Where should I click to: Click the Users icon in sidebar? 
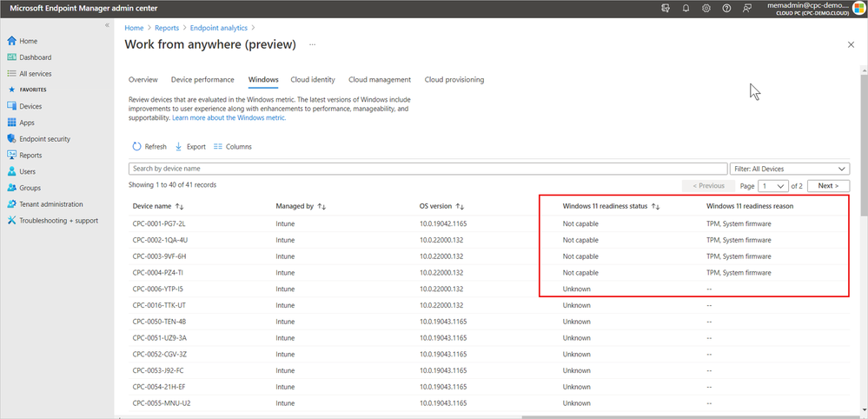coord(11,171)
